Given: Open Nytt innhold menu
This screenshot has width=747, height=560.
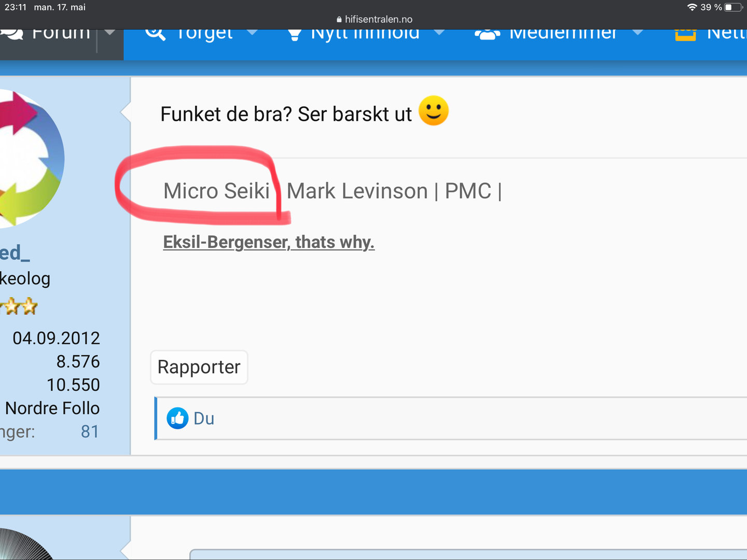Looking at the screenshot, I should (365, 35).
